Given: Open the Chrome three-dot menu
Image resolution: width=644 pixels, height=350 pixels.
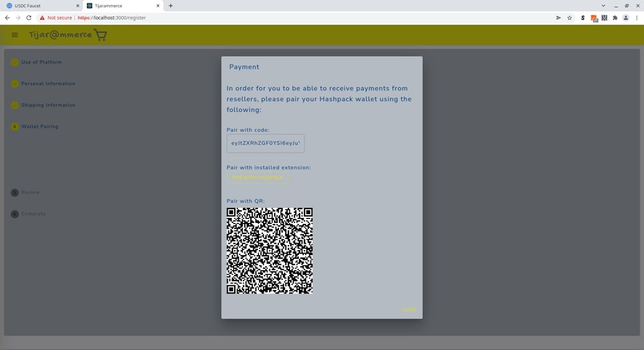Looking at the screenshot, I should [637, 18].
